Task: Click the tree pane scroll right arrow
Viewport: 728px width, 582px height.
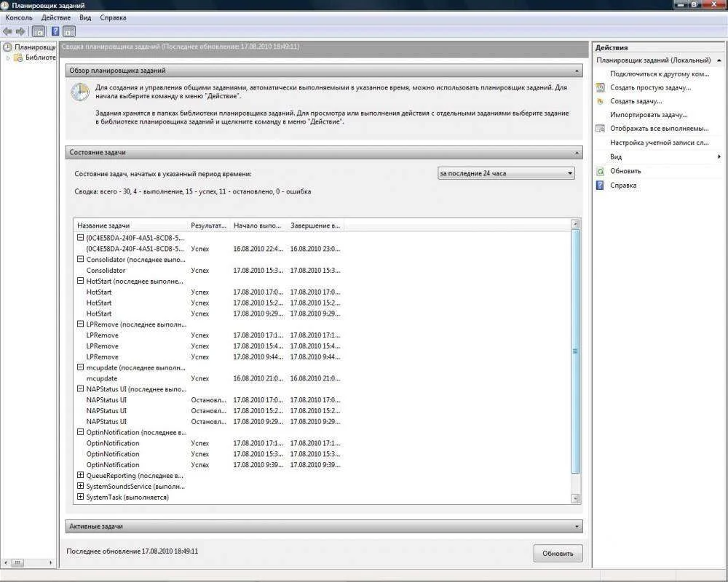Action: point(51,563)
